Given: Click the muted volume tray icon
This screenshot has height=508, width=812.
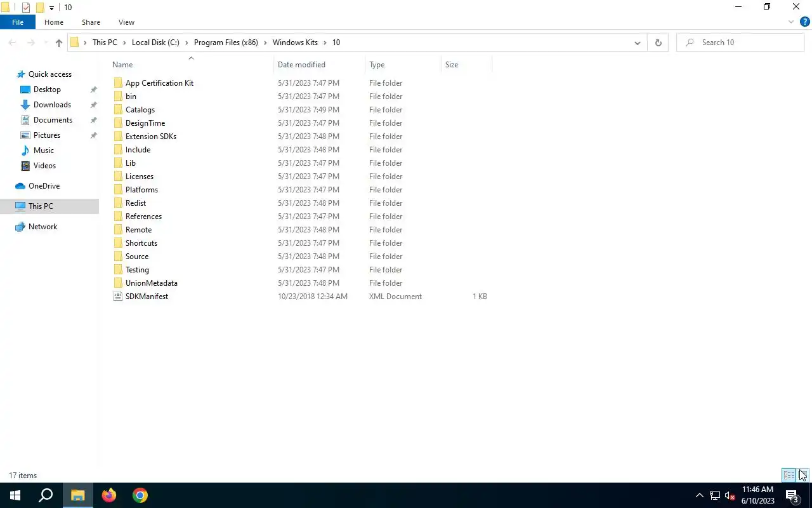Looking at the screenshot, I should [730, 496].
